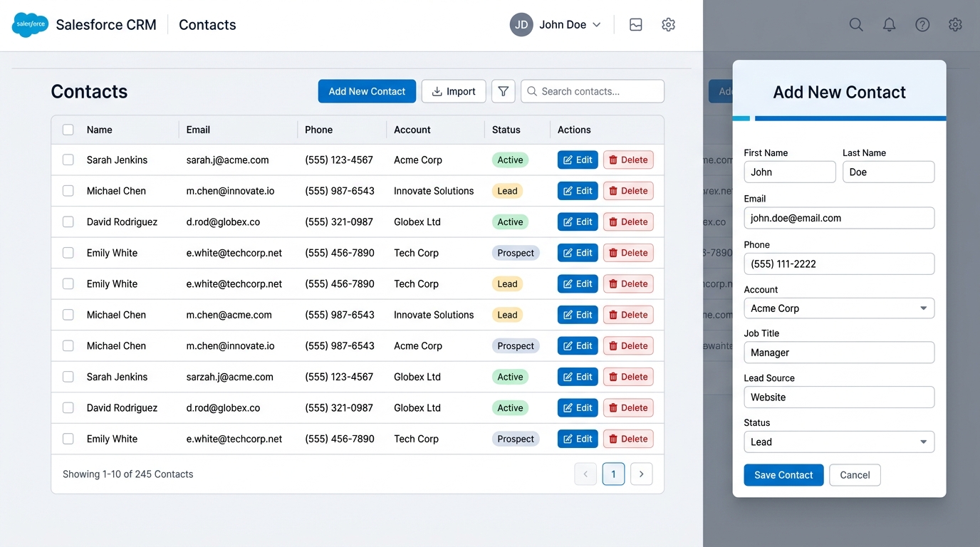Click the Phone field with (555) 111-2222

[x=839, y=264]
